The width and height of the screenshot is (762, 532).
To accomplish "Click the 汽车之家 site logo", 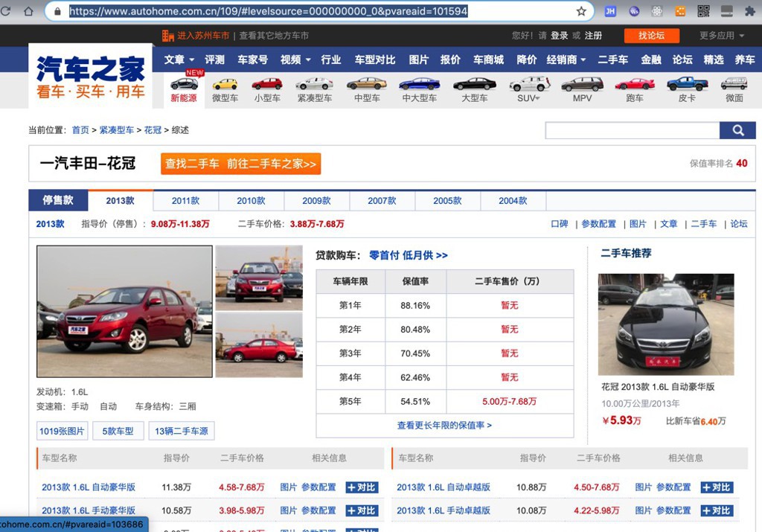I will pos(91,77).
